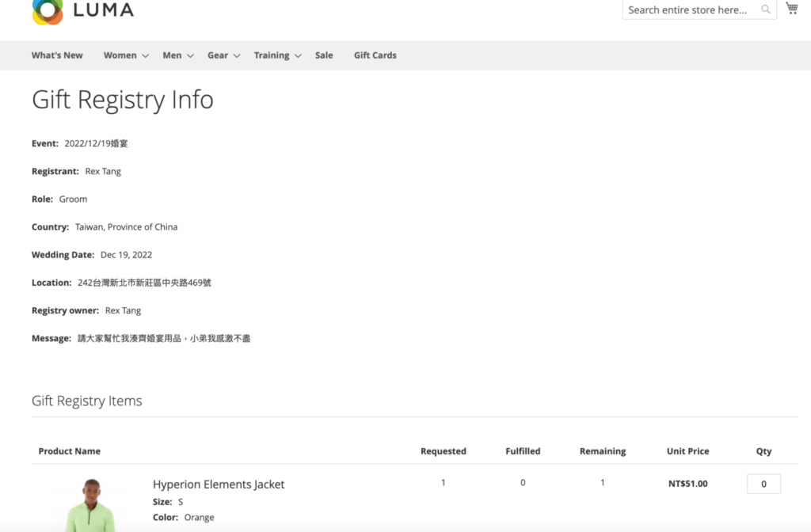The width and height of the screenshot is (811, 532).
Task: Click the Luma colorful logo icon
Action: [48, 10]
